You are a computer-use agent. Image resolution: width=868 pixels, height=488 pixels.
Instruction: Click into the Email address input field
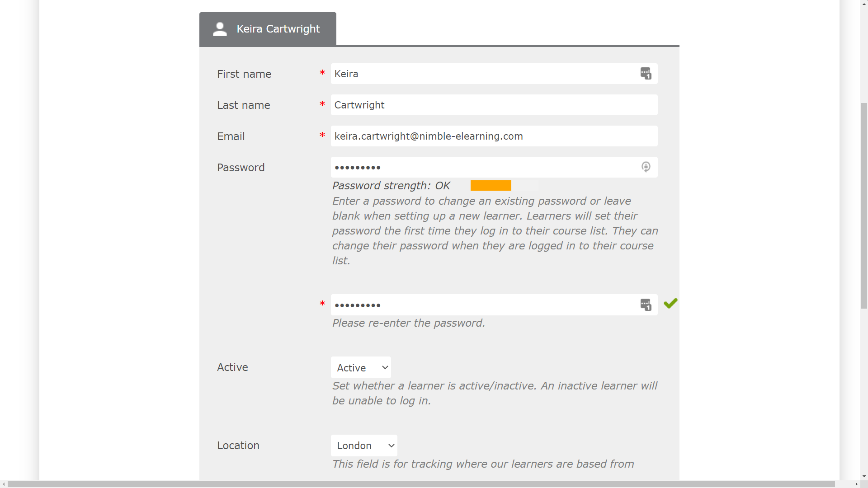494,136
